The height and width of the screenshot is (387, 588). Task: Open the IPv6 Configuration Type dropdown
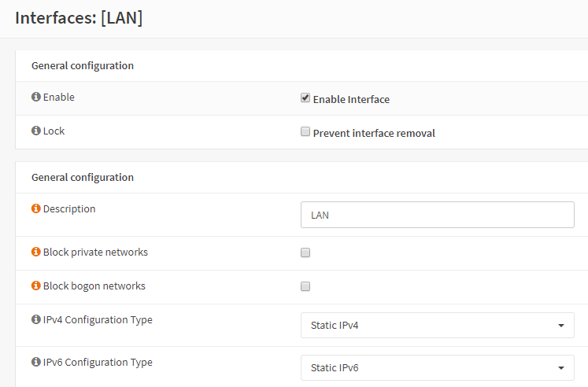click(x=437, y=367)
